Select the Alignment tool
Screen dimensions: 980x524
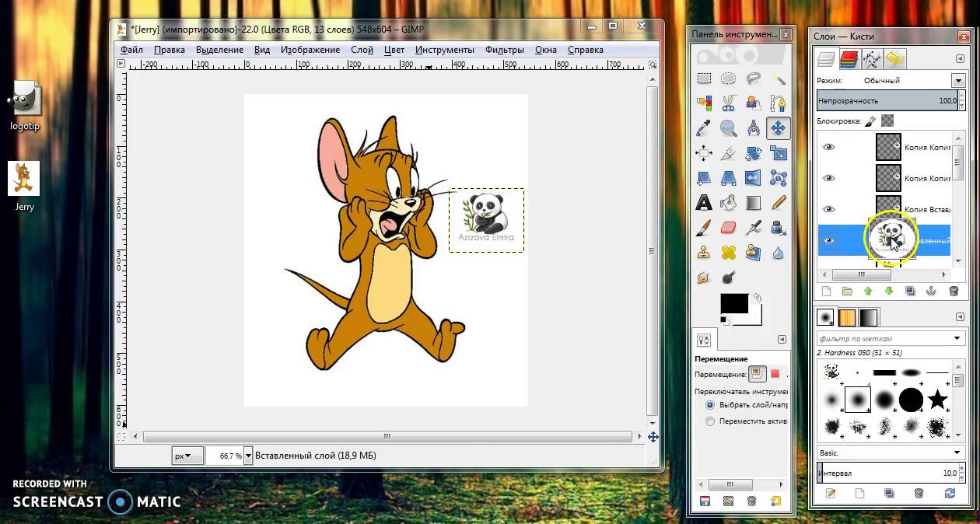point(704,153)
